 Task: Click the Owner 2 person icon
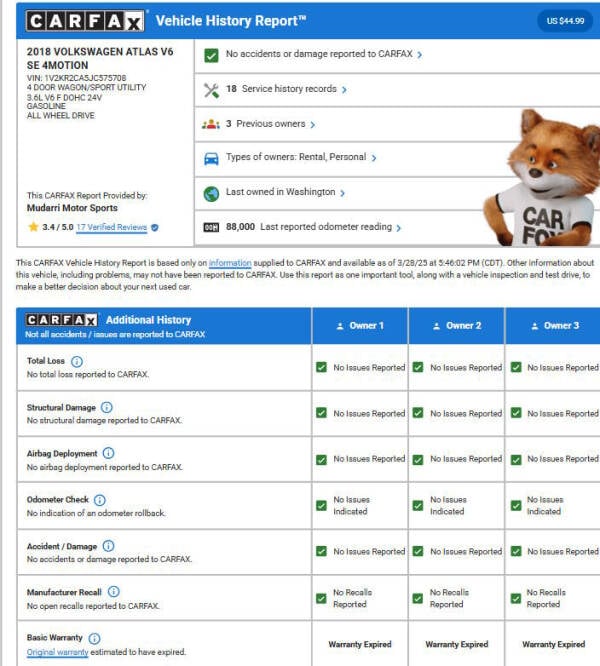coord(436,326)
